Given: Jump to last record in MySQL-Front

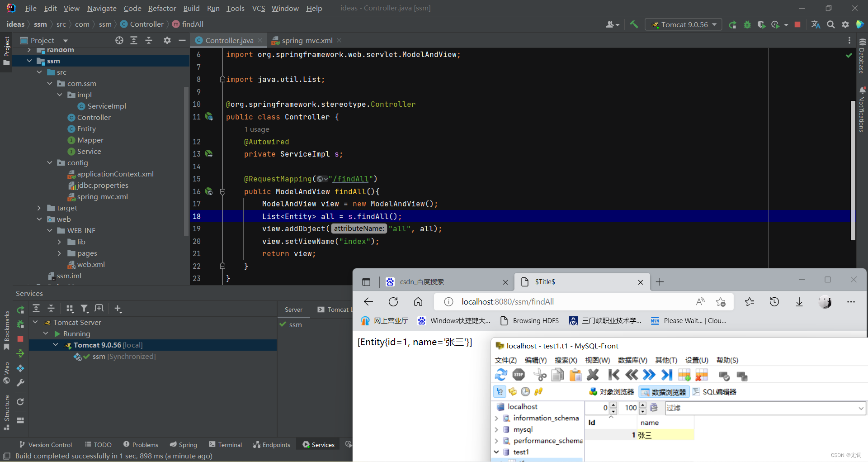Looking at the screenshot, I should [666, 375].
